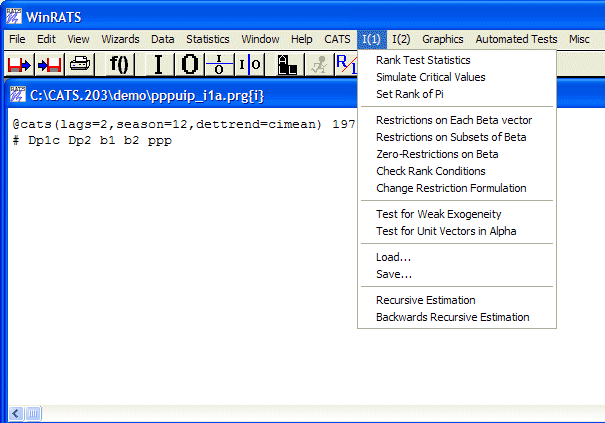The image size is (605, 423).
Task: Click the large I toolbar icon
Action: [158, 65]
